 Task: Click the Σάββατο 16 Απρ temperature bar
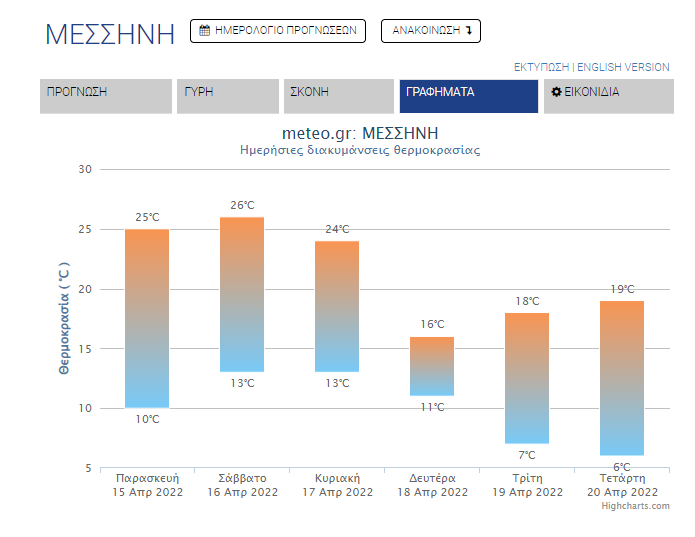tap(242, 294)
